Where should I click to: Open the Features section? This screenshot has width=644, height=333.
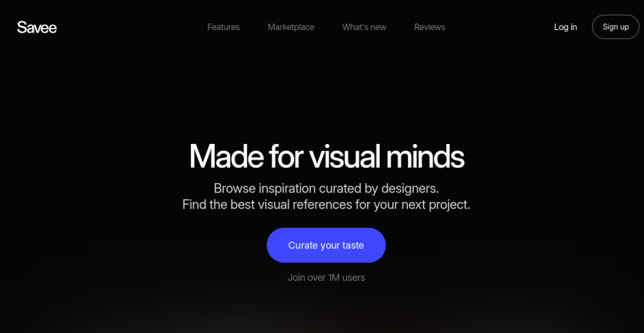[223, 27]
